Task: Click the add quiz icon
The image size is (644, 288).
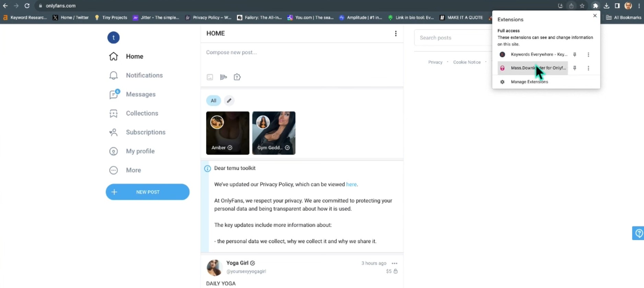Action: coord(237,77)
